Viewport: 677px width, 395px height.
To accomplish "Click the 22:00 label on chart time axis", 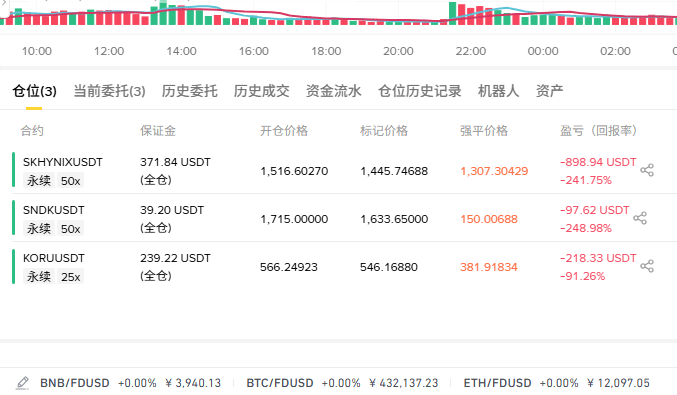I will tap(471, 51).
